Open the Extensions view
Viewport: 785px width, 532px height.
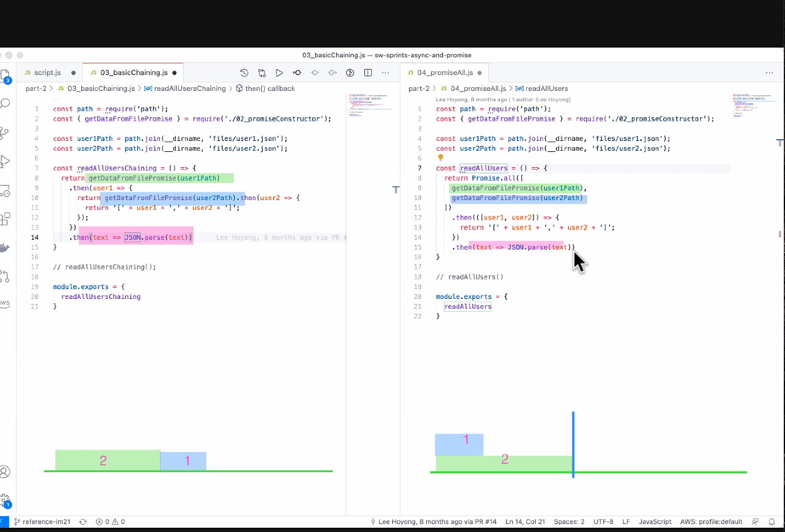coord(5,218)
